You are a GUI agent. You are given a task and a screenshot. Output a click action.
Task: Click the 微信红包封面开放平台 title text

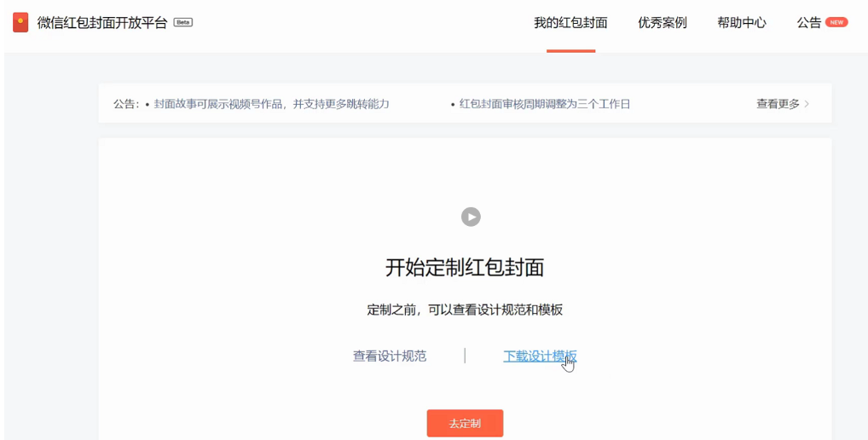pyautogui.click(x=102, y=23)
